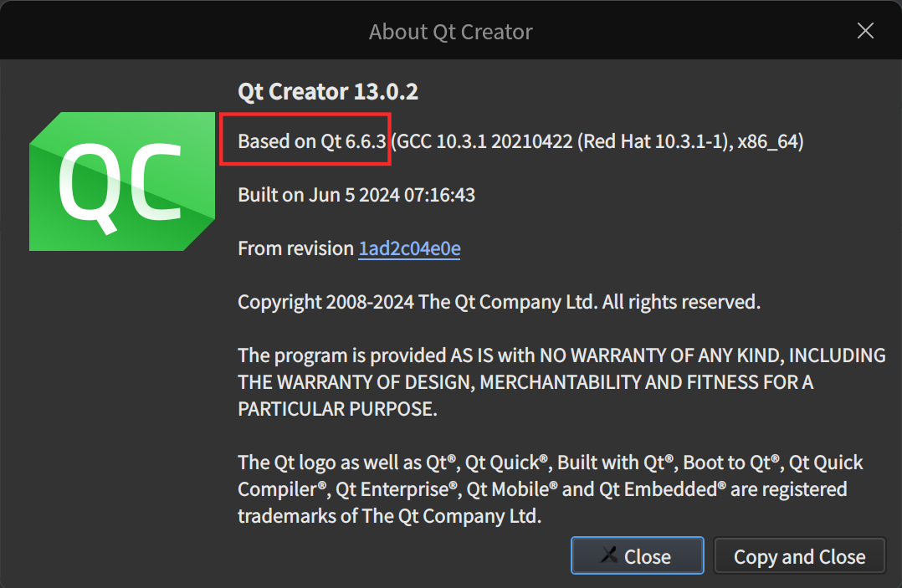Click the NO WARRANTY OF ANY KIND paragraph

tap(561, 381)
